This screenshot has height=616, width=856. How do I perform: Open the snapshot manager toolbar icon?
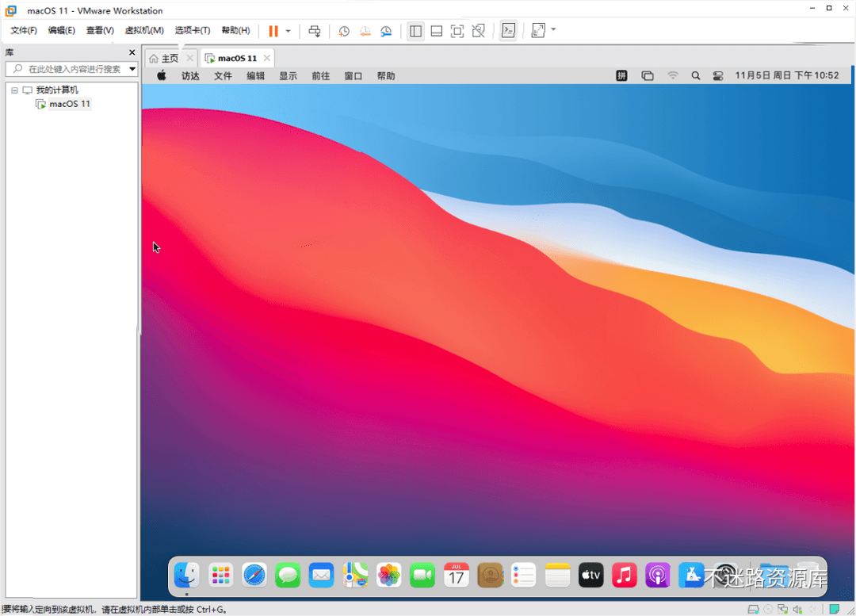point(387,31)
